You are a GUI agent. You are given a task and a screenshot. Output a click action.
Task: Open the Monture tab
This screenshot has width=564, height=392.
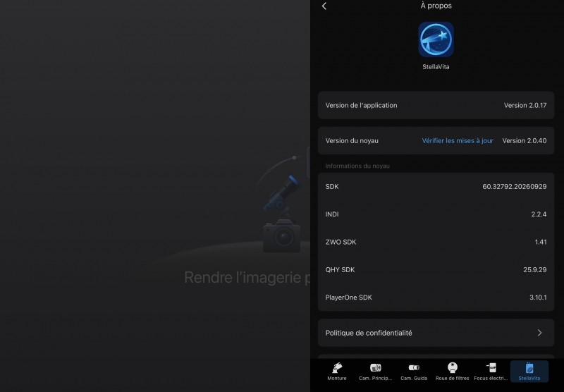[x=337, y=372]
